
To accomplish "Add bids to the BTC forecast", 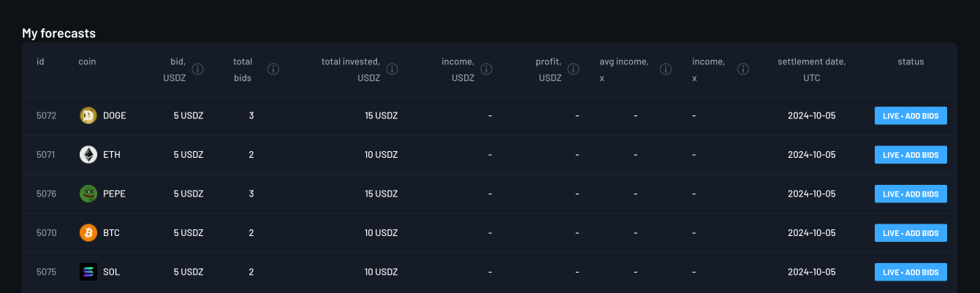I will coord(911,233).
